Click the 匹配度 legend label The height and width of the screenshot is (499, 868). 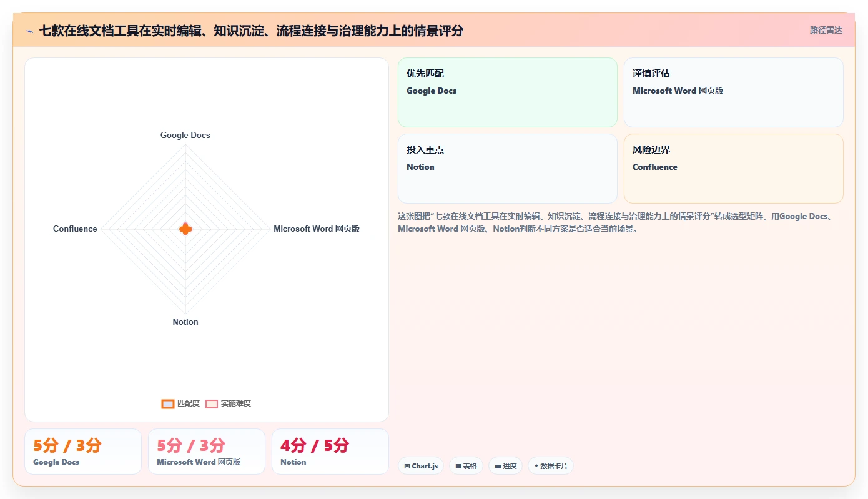tap(189, 403)
